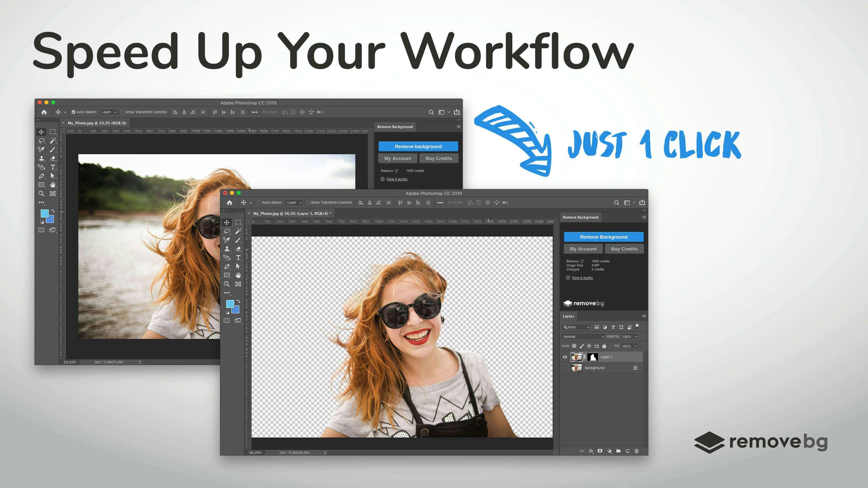Click the blue Remove Background button, front window
This screenshot has height=488, width=868.
pos(604,237)
